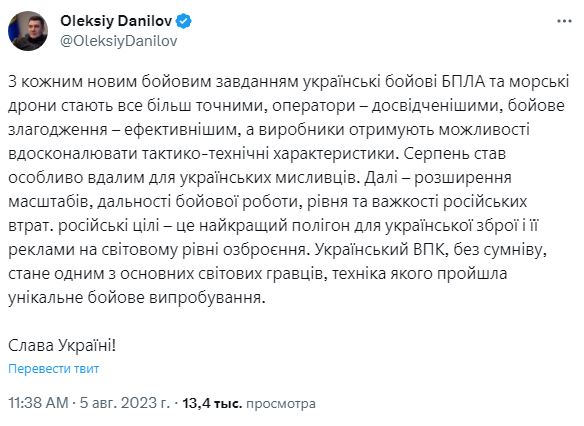This screenshot has width=584, height=426.
Task: Open Oleksiy Danilov's profile avatar
Action: [x=28, y=31]
